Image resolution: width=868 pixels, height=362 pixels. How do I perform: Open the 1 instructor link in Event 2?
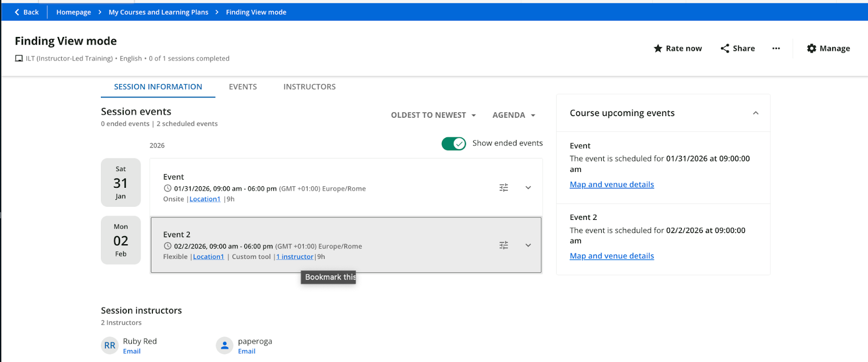click(x=295, y=257)
